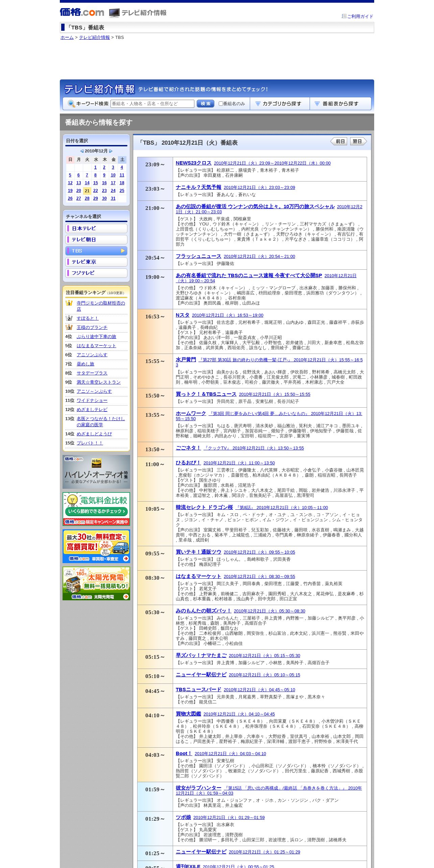434x868 pixels.
Task: Open ranking item 王様のブランチ
Action: [92, 328]
